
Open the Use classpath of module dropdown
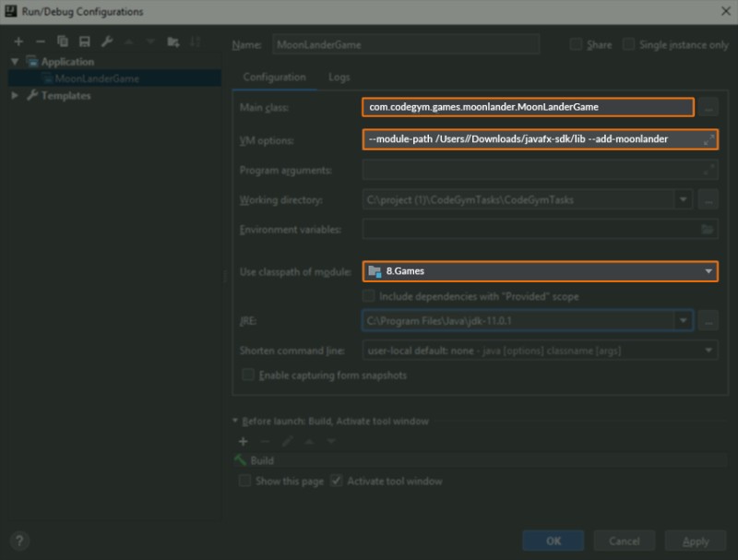708,271
